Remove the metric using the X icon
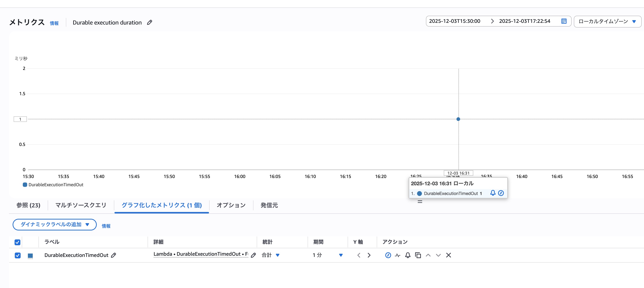 click(x=449, y=255)
